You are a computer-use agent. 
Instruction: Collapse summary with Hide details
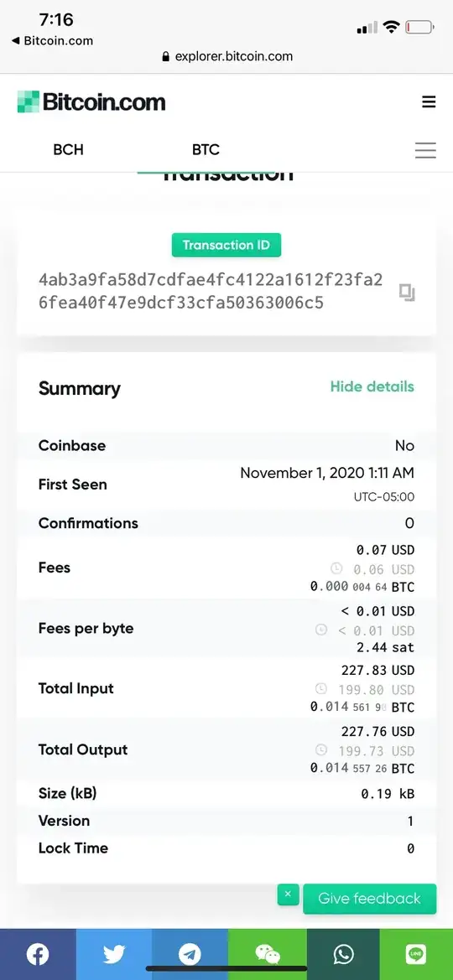pos(372,386)
